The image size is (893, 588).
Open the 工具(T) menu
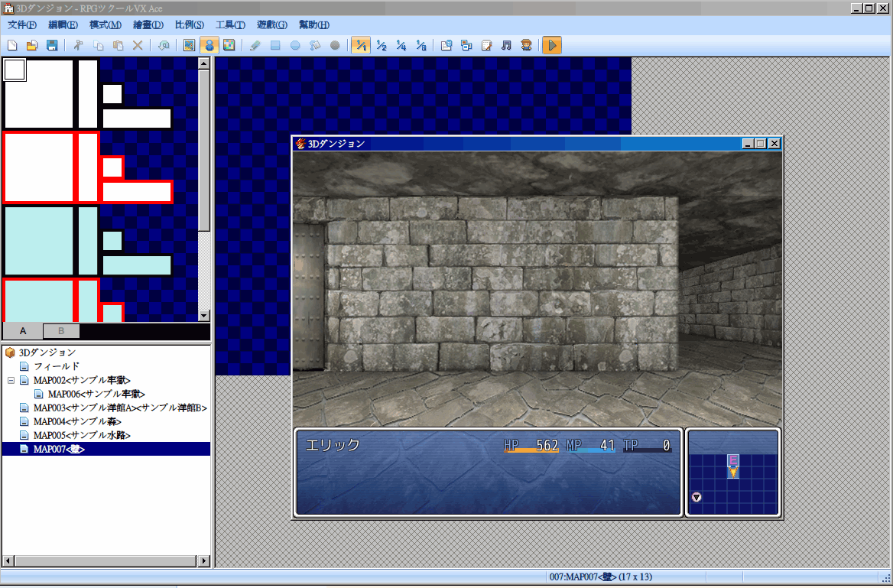231,25
